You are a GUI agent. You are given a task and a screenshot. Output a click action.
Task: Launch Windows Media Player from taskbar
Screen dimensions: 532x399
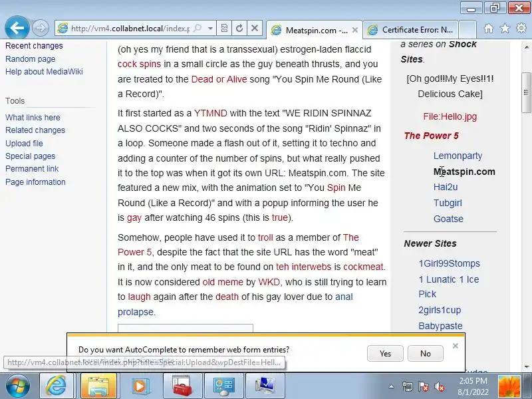pos(140,386)
